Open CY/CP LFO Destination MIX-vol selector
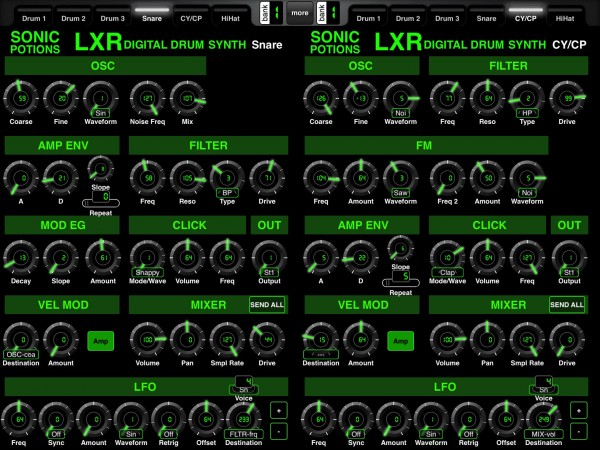 [x=544, y=434]
